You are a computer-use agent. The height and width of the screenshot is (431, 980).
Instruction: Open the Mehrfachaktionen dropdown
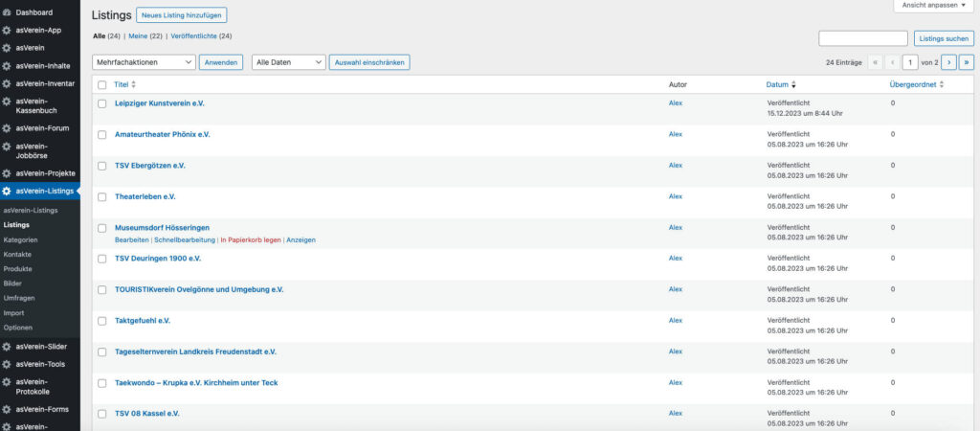[144, 62]
